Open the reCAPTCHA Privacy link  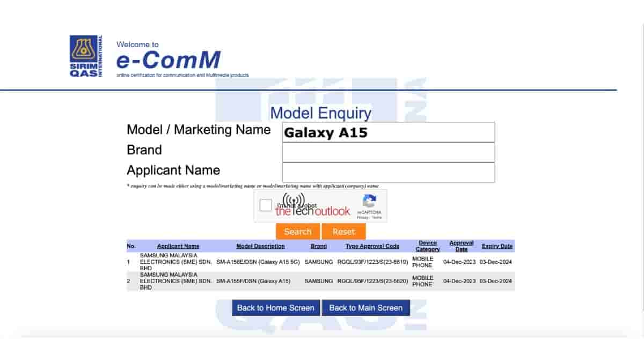363,217
